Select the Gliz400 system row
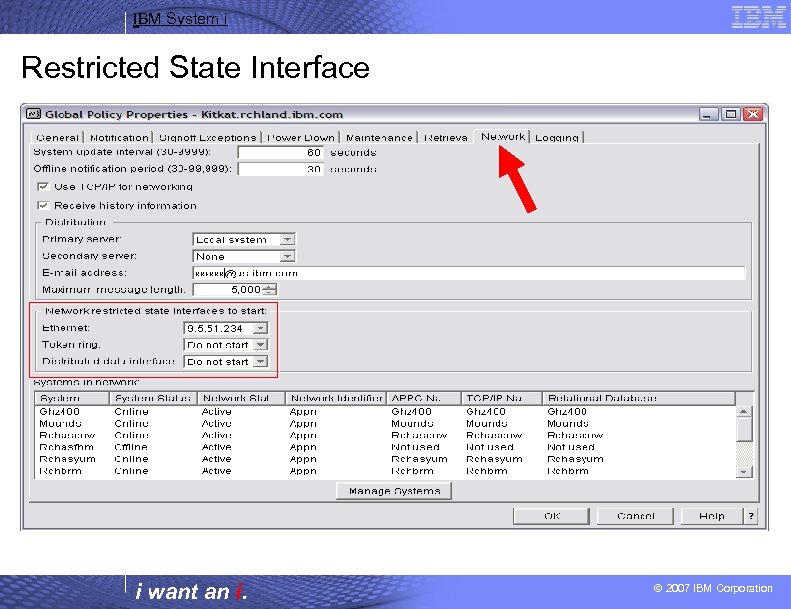The width and height of the screenshot is (791, 609). [385, 412]
